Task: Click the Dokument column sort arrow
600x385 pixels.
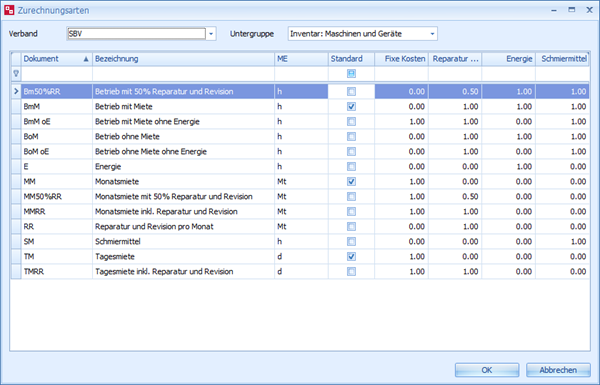Action: pyautogui.click(x=86, y=59)
